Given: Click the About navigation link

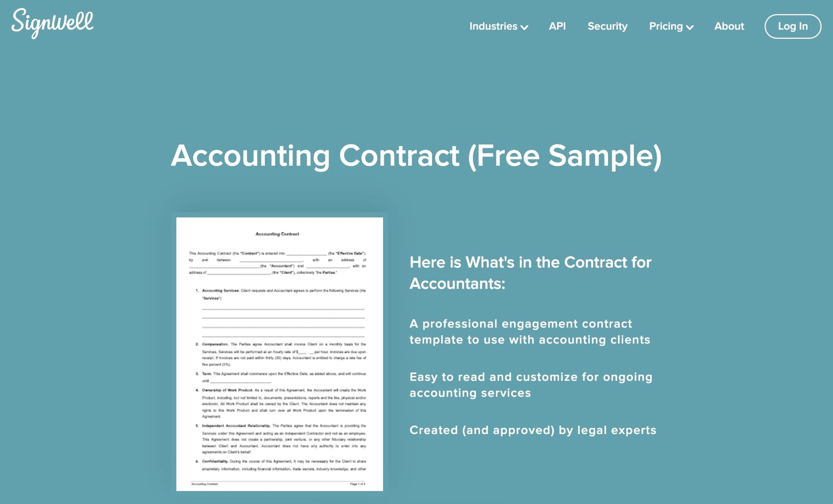Looking at the screenshot, I should coord(728,27).
